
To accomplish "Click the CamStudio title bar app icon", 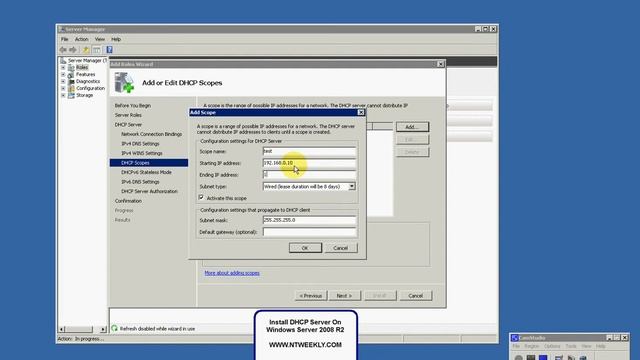I will (515, 338).
